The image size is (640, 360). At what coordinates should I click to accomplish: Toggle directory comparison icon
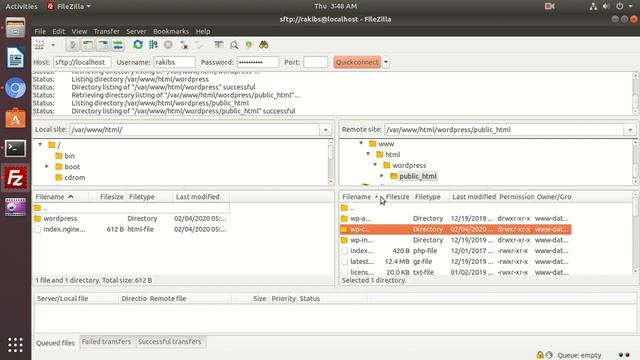click(234, 45)
